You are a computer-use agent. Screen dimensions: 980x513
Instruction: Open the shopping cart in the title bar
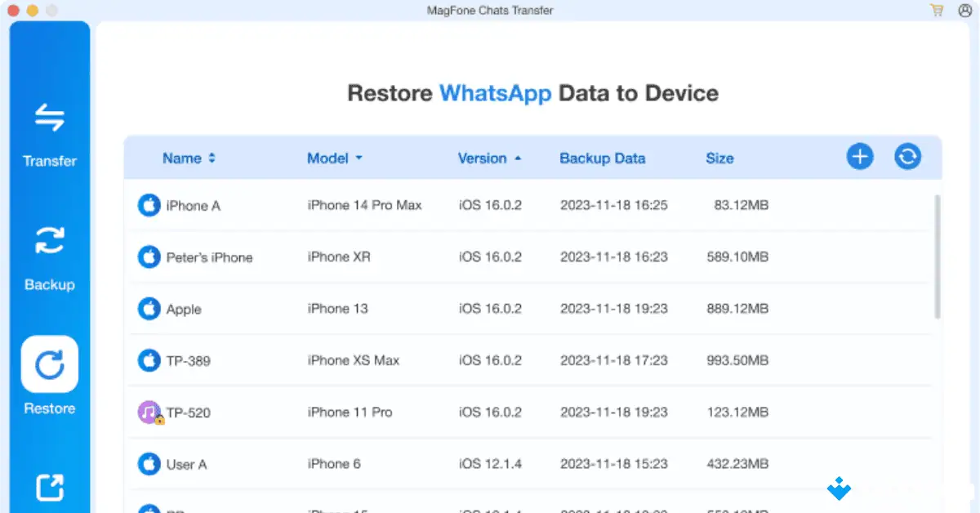coord(936,11)
